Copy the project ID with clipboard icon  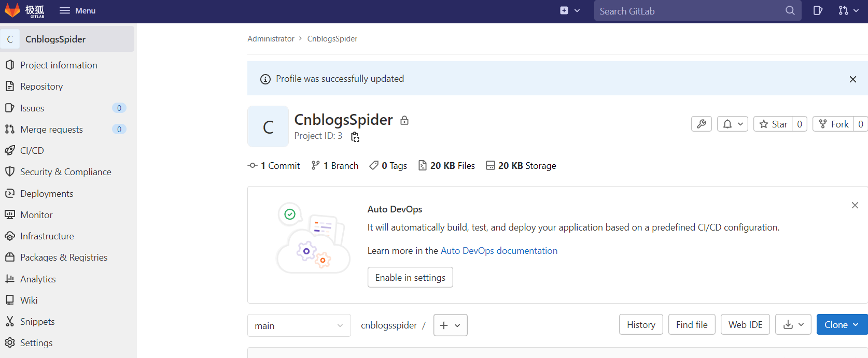[x=355, y=137]
